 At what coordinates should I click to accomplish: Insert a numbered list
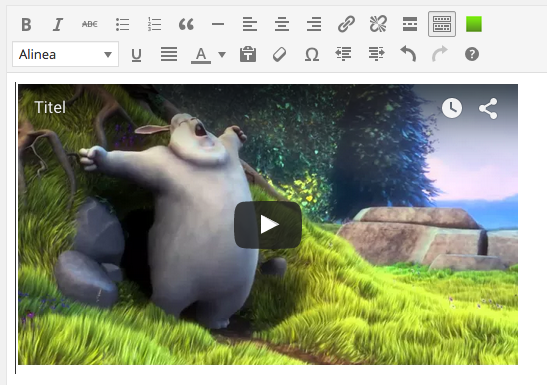pyautogui.click(x=154, y=24)
